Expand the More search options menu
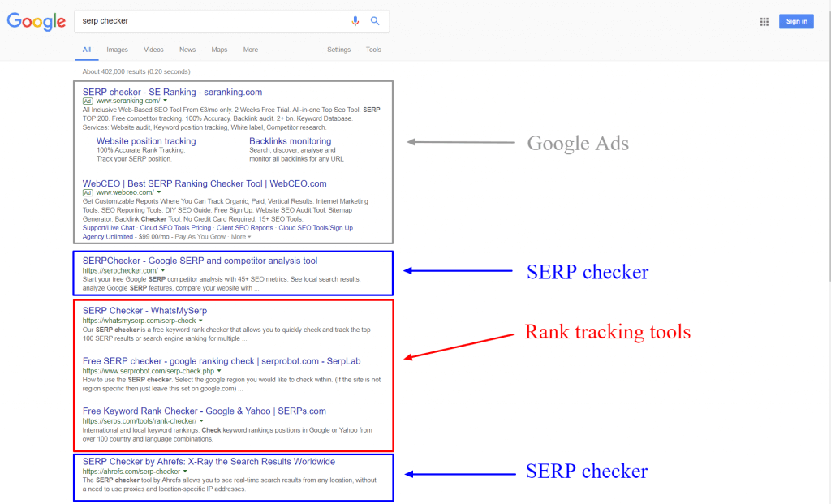This screenshot has width=831, height=504. [251, 50]
